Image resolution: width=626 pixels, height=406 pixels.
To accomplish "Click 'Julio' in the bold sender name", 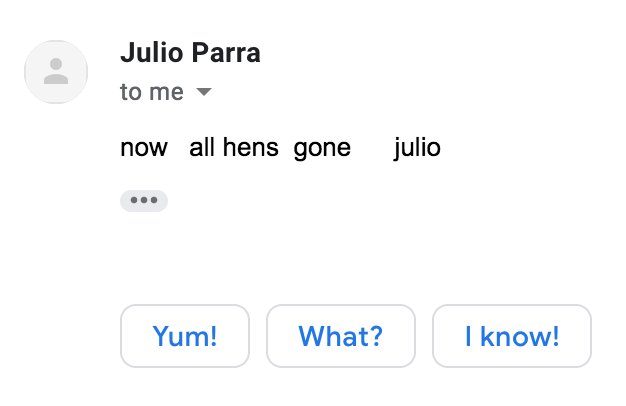I will click(152, 53).
